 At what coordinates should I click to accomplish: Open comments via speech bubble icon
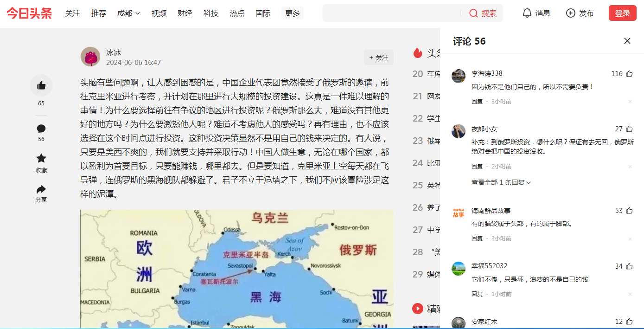pyautogui.click(x=41, y=129)
